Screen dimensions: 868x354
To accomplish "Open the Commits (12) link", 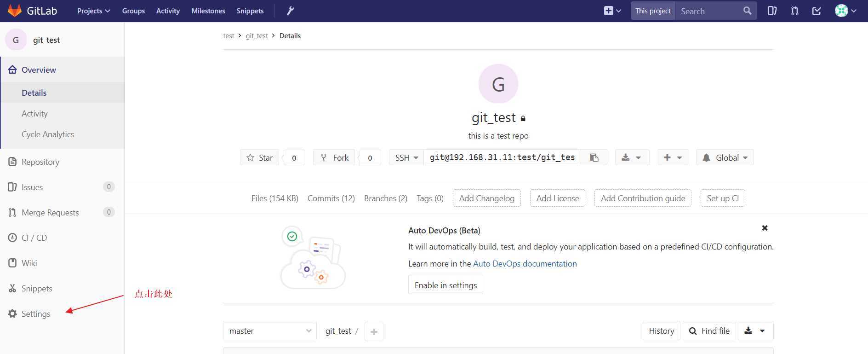I will point(331,198).
